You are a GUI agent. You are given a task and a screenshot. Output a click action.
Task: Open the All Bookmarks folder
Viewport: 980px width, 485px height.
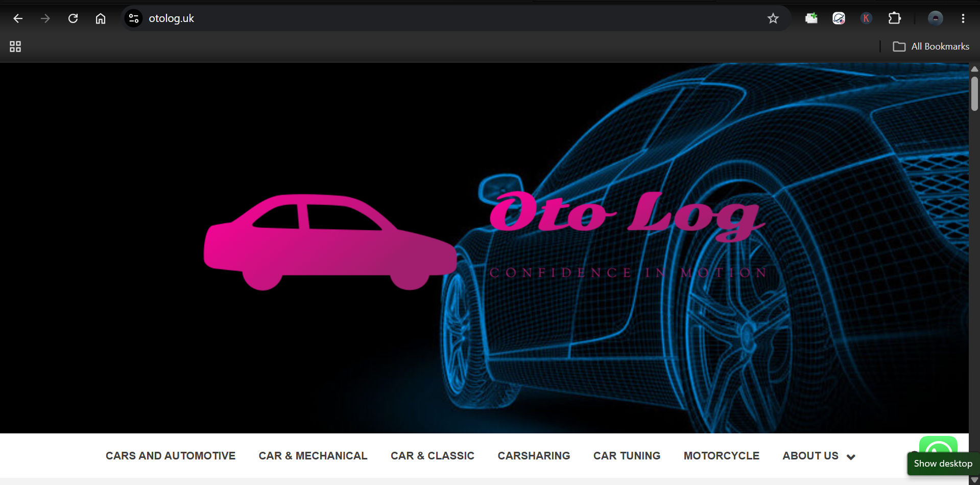pyautogui.click(x=930, y=47)
